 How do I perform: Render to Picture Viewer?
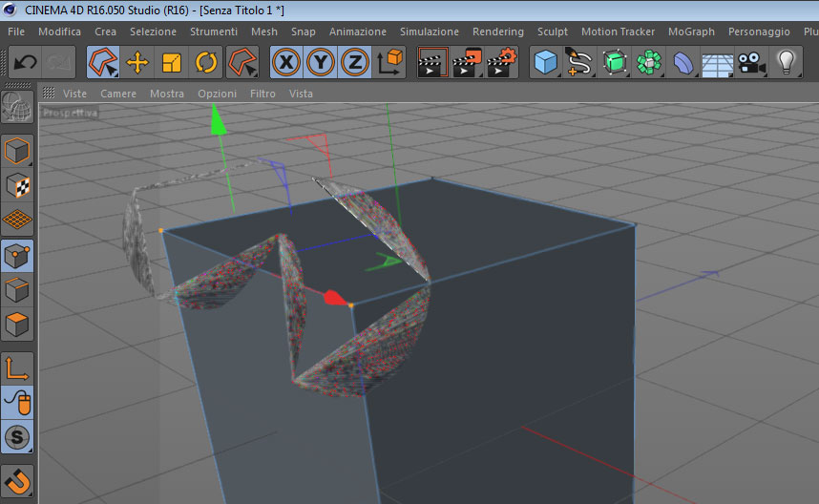click(467, 63)
